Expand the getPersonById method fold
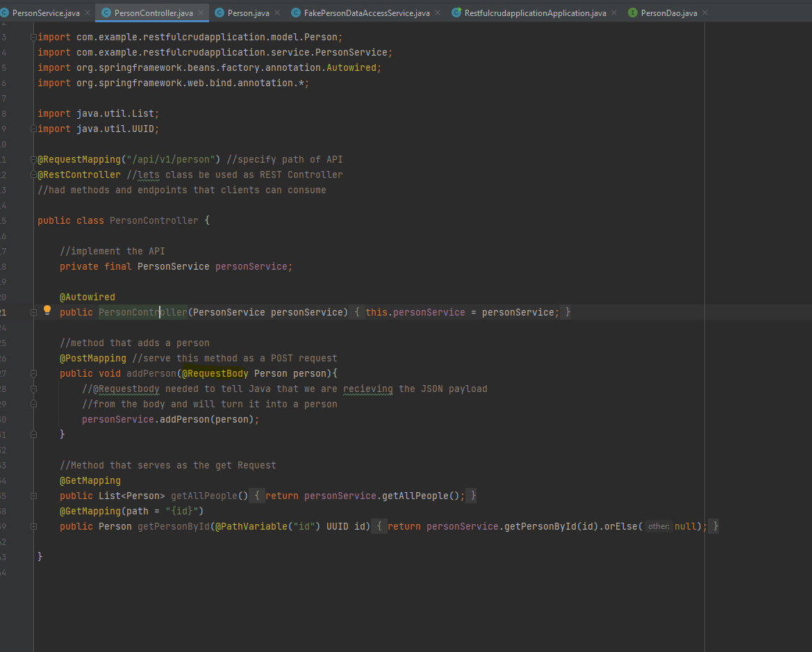Screen dimensions: 812x652 point(33,527)
